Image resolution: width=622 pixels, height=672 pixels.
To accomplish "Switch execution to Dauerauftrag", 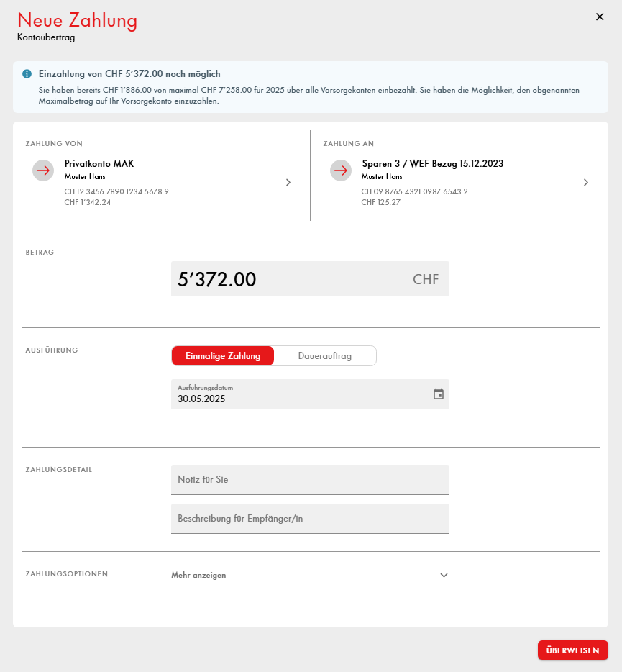I will [x=325, y=355].
